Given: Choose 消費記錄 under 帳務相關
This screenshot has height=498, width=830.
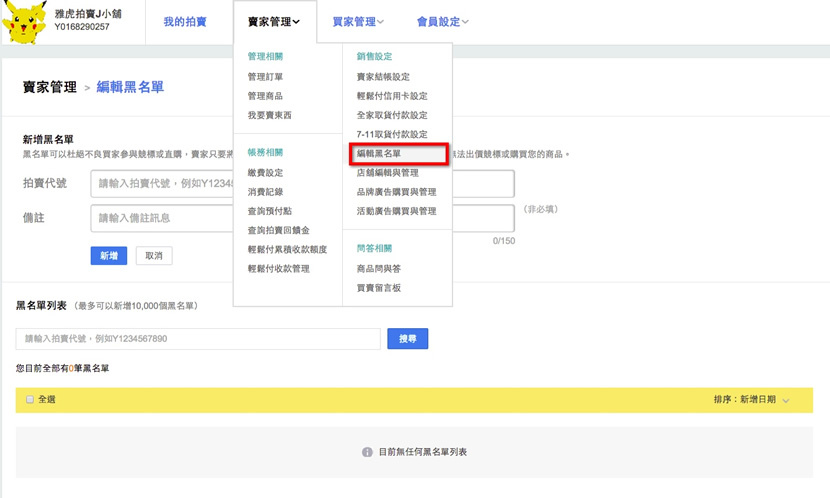Looking at the screenshot, I should tap(265, 192).
